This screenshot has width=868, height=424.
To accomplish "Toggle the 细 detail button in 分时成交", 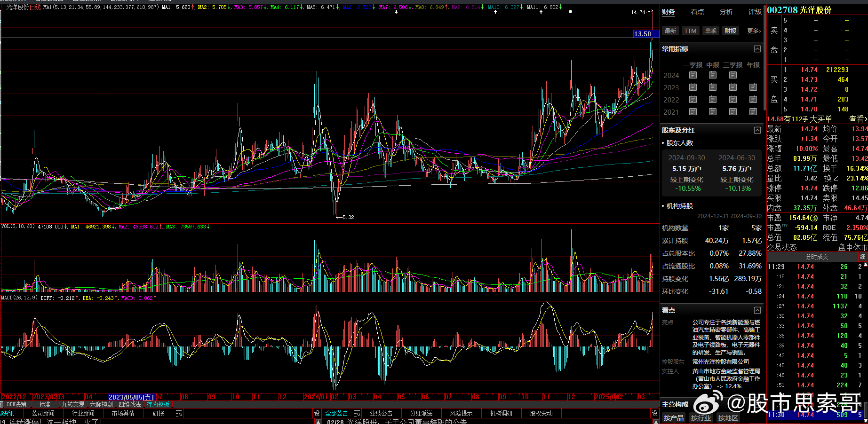I will tap(863, 257).
